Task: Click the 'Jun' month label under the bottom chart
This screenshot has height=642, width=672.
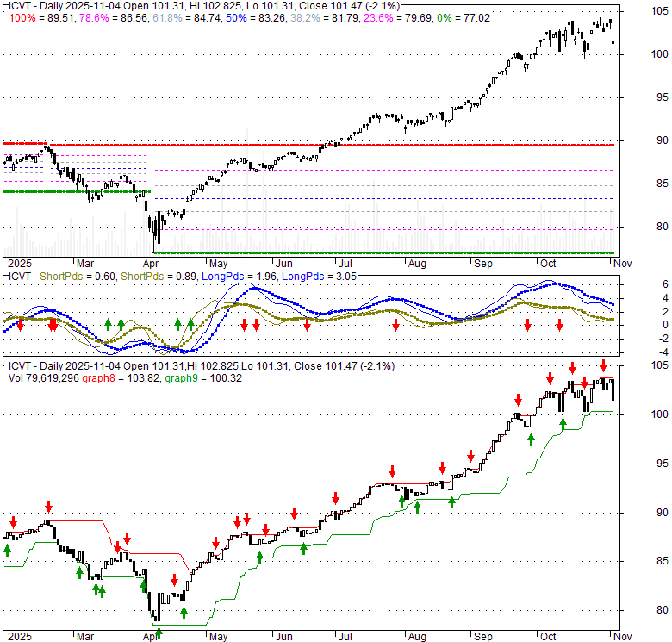Action: [283, 637]
